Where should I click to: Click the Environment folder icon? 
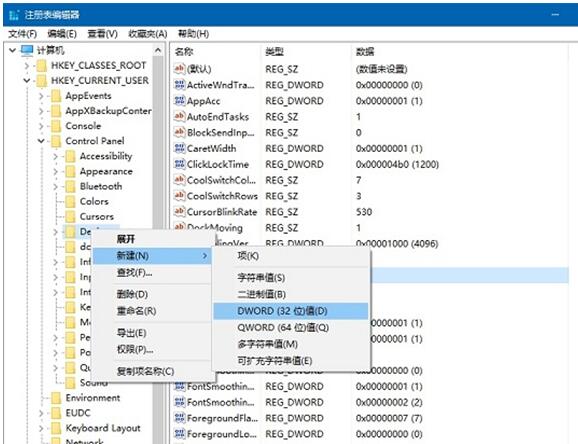tap(56, 398)
